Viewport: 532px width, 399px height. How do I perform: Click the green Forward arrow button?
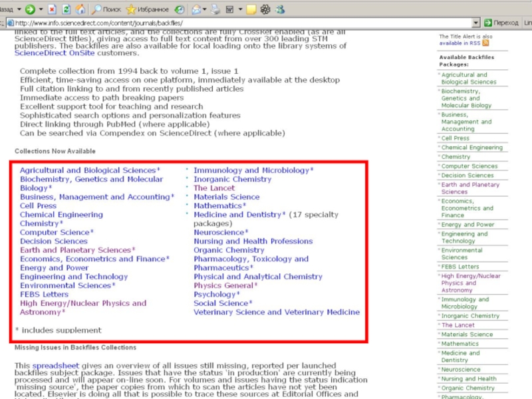31,9
